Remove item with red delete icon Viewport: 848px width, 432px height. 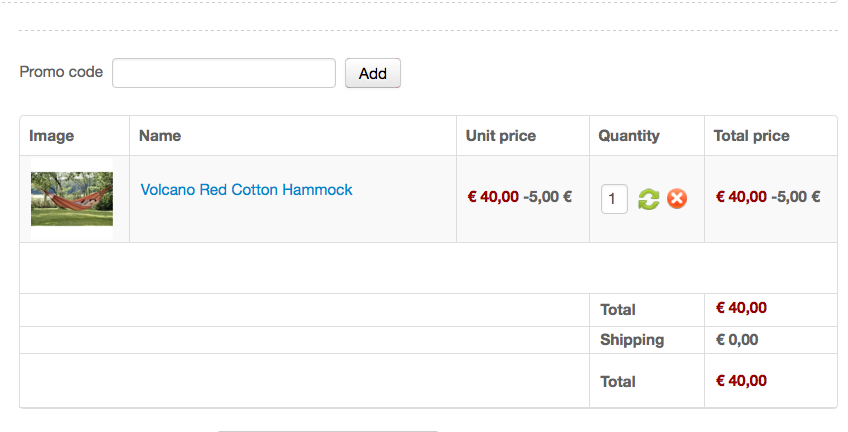point(677,199)
